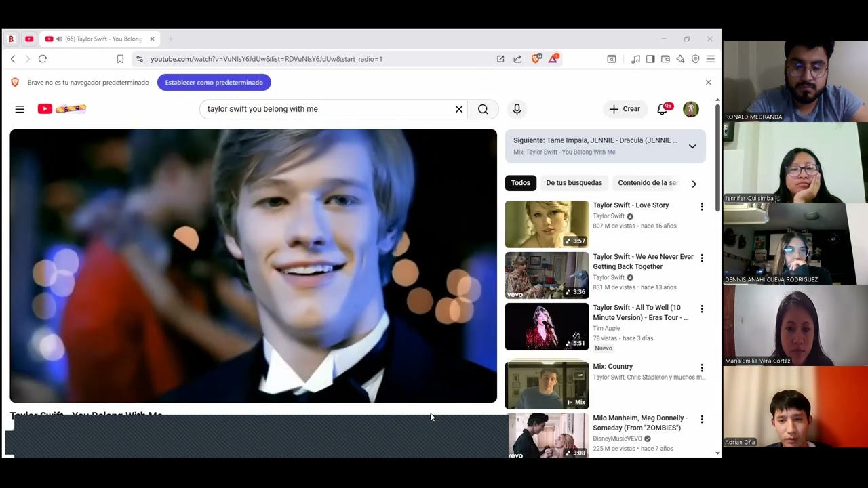Open the site settings icon beside the URL
The image size is (868, 488).
point(140,59)
